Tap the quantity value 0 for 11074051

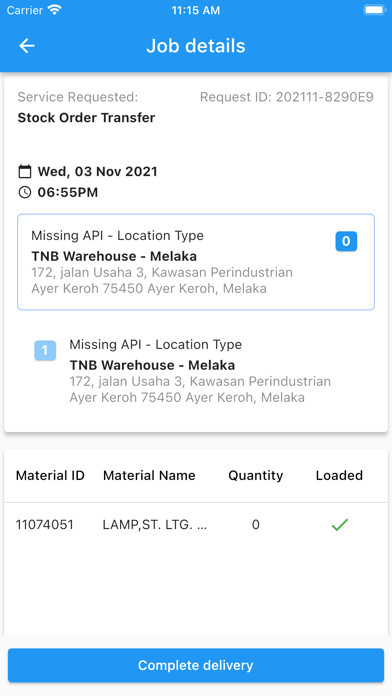pos(256,525)
